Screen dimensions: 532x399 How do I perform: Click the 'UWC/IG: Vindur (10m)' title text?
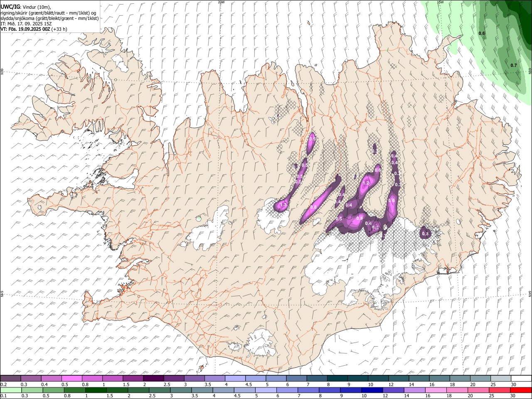tap(26, 7)
